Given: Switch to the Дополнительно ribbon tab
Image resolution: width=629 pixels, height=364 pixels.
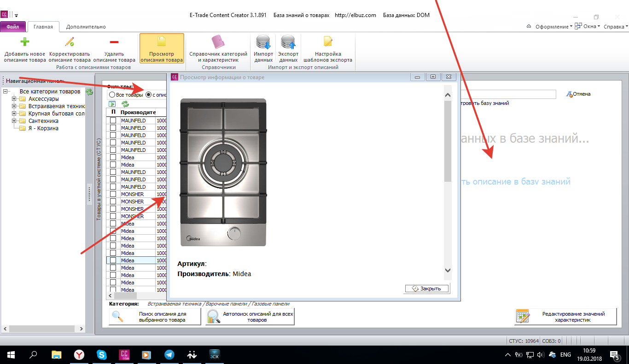Looking at the screenshot, I should (x=86, y=27).
